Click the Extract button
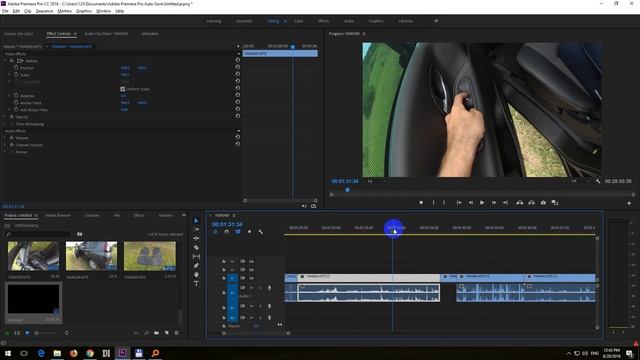 pos(531,203)
